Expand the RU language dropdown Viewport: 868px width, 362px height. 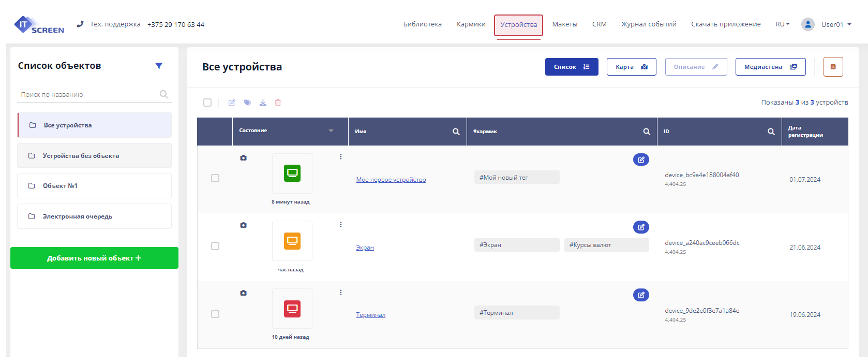pyautogui.click(x=783, y=24)
